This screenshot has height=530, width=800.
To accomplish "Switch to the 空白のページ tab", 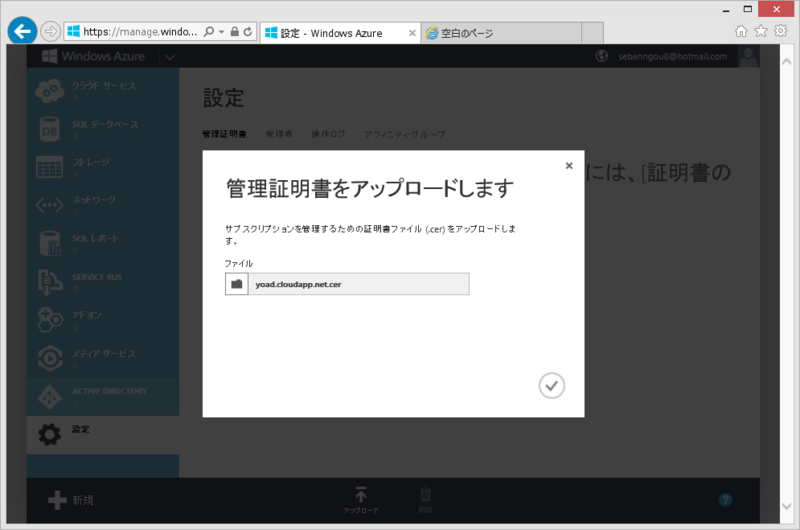I will (x=501, y=33).
